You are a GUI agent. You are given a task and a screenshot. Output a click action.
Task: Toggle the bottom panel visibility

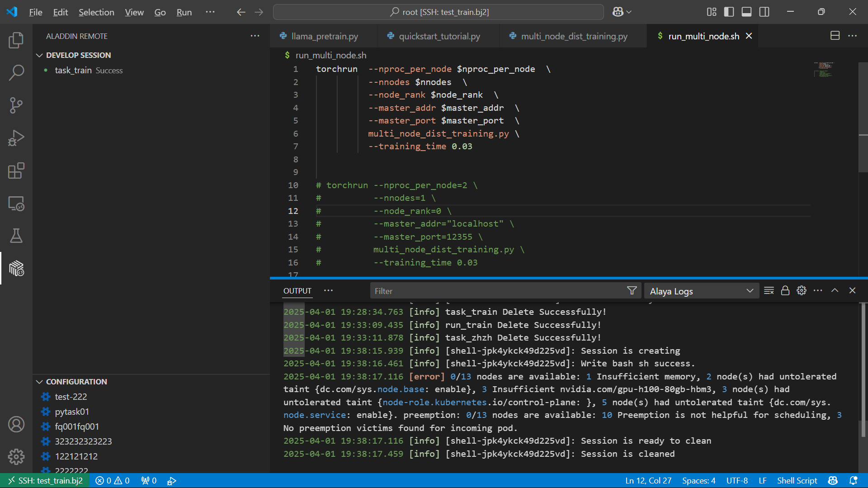746,12
